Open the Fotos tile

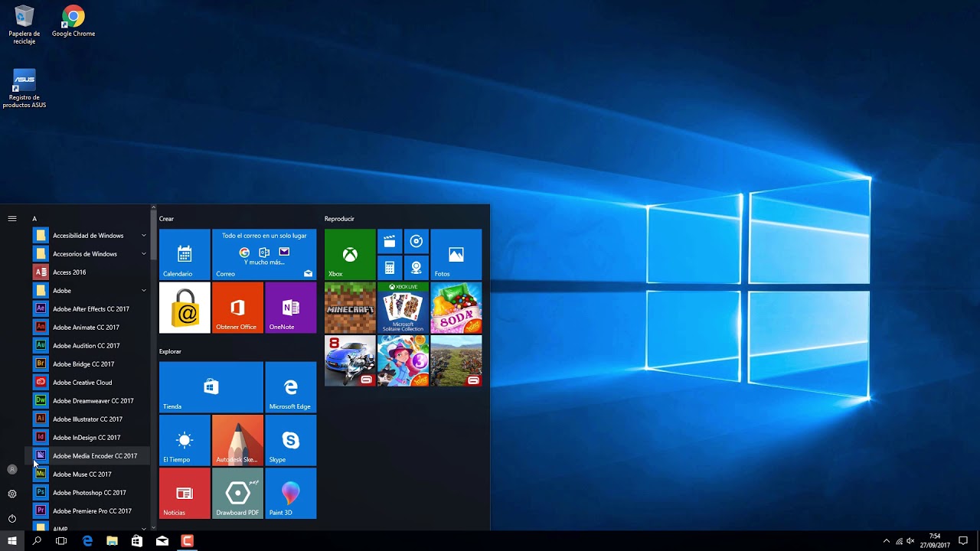click(x=456, y=254)
